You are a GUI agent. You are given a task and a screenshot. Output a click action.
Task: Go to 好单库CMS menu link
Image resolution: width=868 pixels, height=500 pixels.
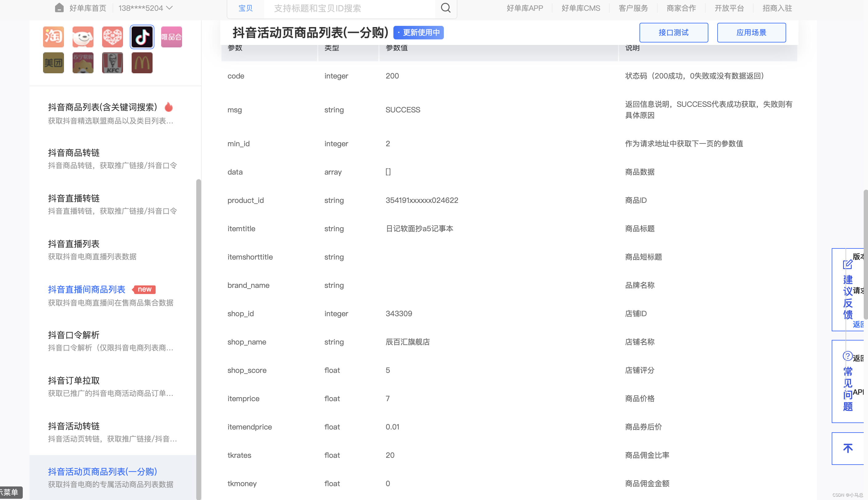tap(580, 8)
